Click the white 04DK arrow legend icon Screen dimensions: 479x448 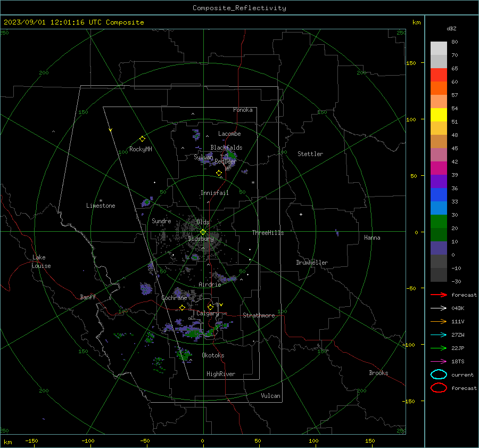click(x=439, y=308)
